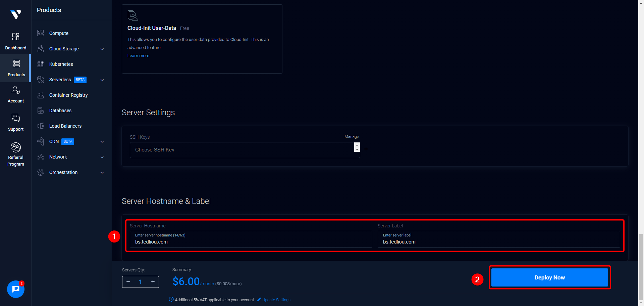This screenshot has height=306, width=644.
Task: Select Databases in Products menu
Action: click(60, 111)
